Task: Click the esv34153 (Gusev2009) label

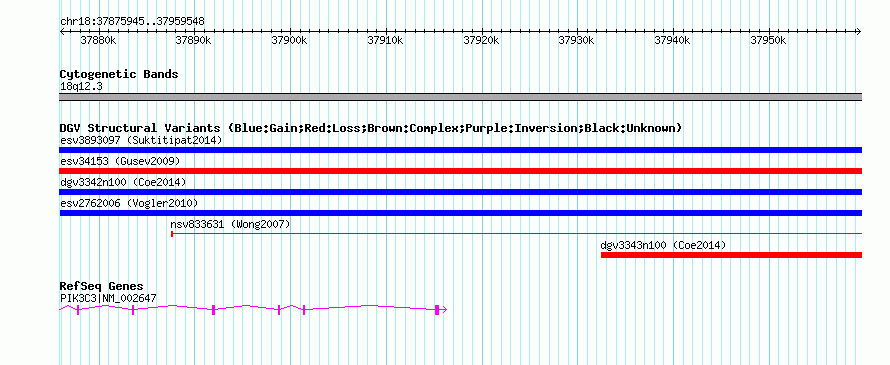Action: pos(120,161)
